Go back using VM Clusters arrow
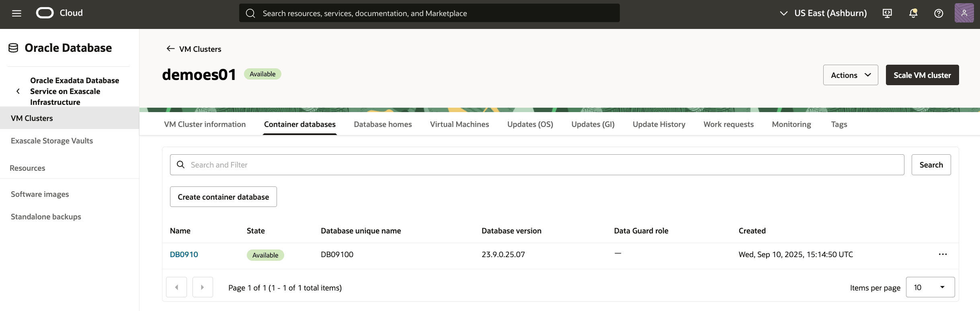 pos(170,49)
